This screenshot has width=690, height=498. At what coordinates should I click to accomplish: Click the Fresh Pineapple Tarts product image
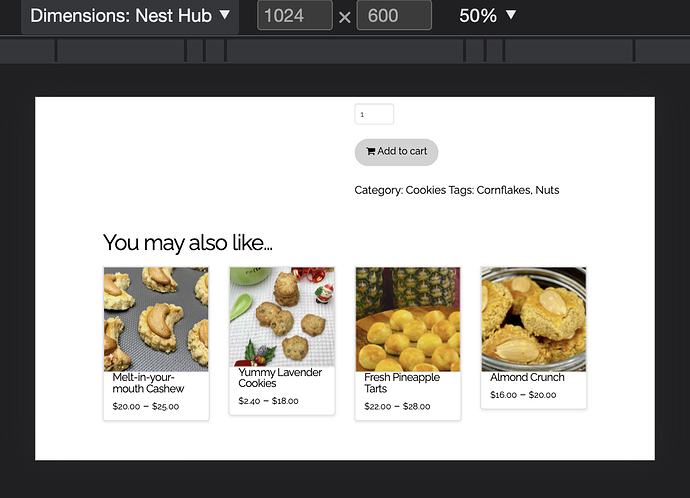pos(408,319)
